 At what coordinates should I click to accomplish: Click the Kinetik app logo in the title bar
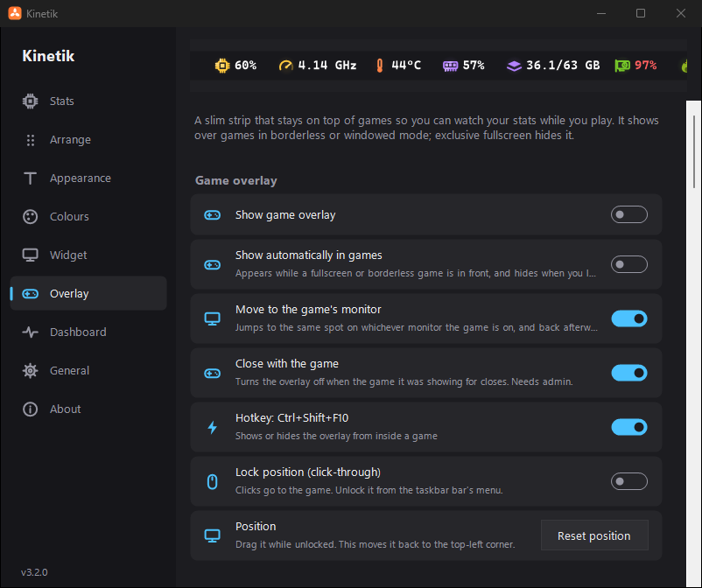pyautogui.click(x=14, y=13)
